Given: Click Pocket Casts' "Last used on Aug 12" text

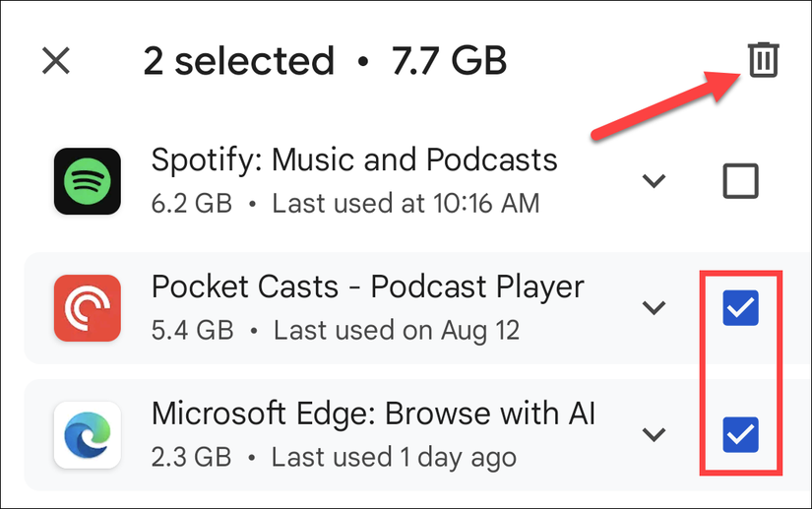Looking at the screenshot, I should 397,330.
